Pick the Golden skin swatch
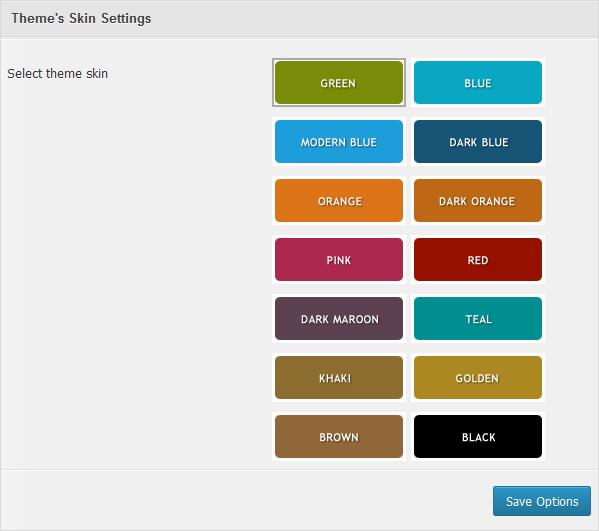This screenshot has height=531, width=599. point(478,377)
